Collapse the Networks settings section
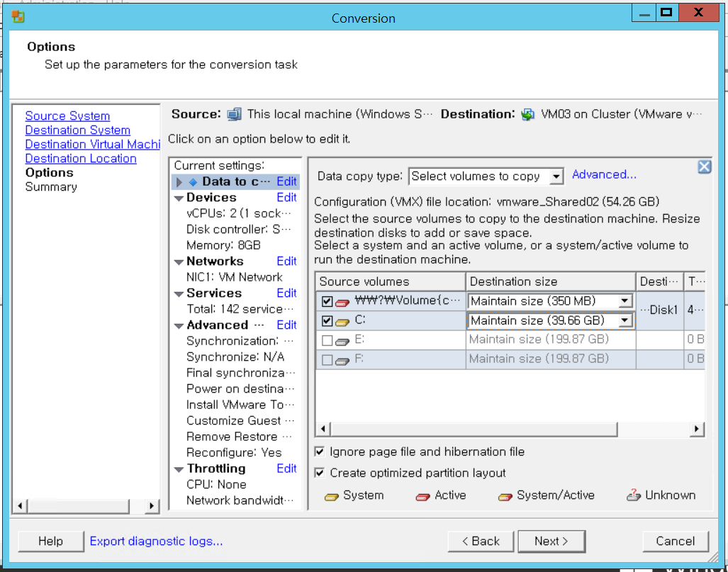 tap(179, 262)
